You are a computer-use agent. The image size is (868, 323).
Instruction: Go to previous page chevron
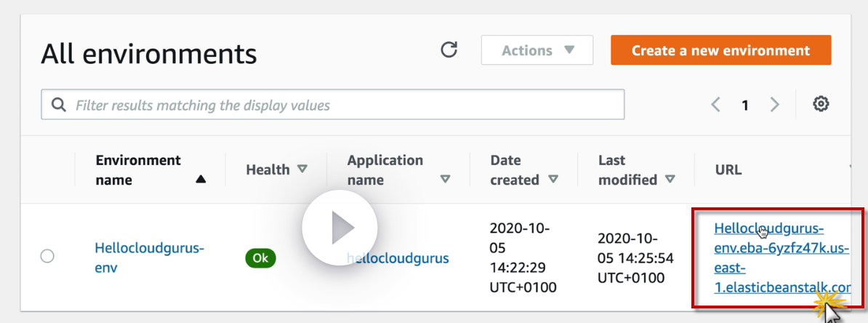click(x=716, y=105)
